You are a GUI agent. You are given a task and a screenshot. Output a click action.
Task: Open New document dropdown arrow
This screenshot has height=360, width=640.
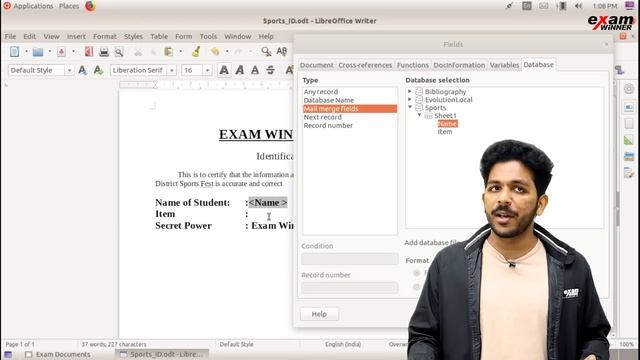[26, 52]
